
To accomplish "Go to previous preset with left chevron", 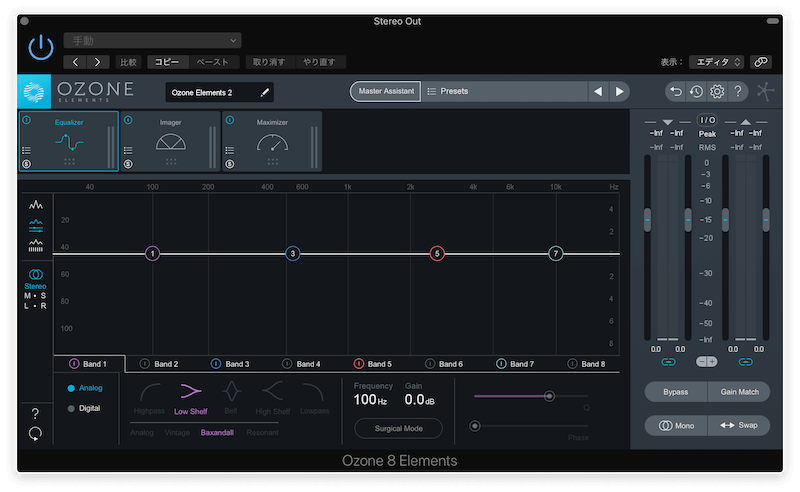I will pyautogui.click(x=76, y=62).
